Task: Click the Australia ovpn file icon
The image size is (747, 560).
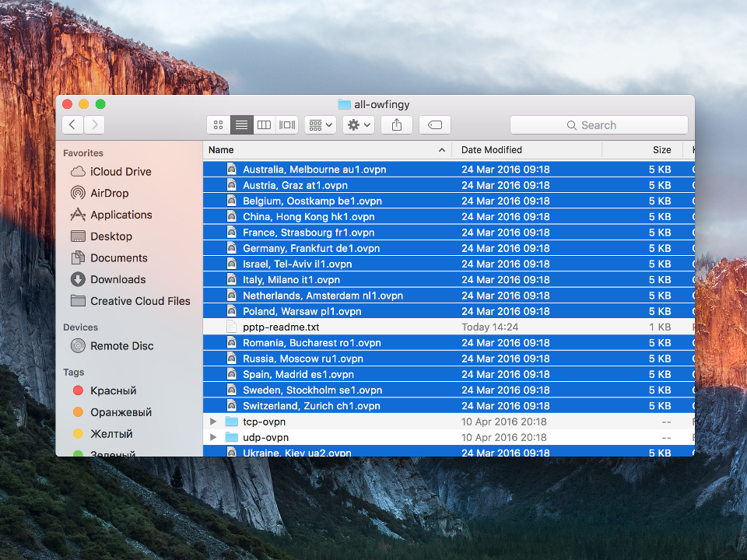Action: click(232, 169)
